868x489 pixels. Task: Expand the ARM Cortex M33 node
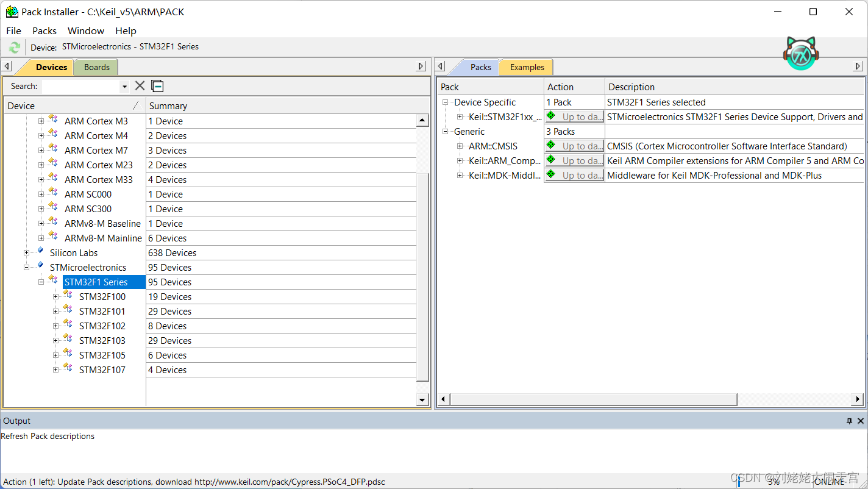41,179
